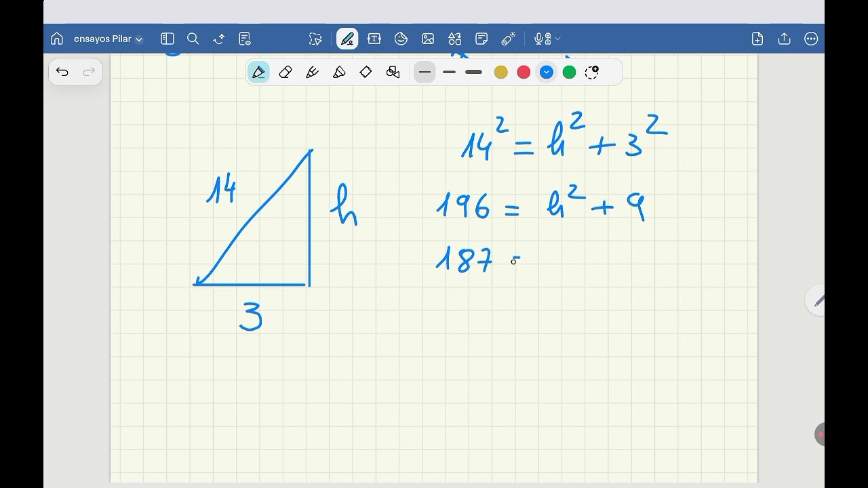The image size is (868, 488).
Task: Toggle the page thumbnails sidebar
Action: 167,39
